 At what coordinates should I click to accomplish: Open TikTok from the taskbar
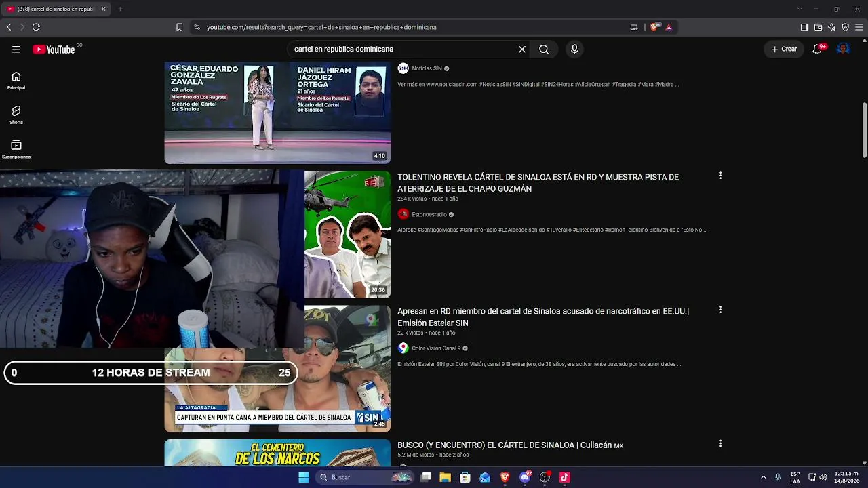pyautogui.click(x=564, y=477)
